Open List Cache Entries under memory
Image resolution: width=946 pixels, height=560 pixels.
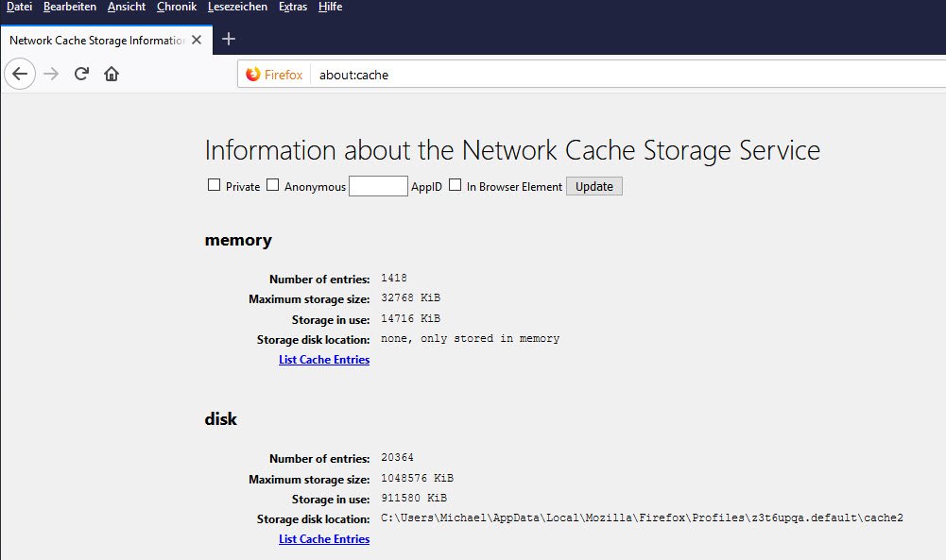click(324, 360)
